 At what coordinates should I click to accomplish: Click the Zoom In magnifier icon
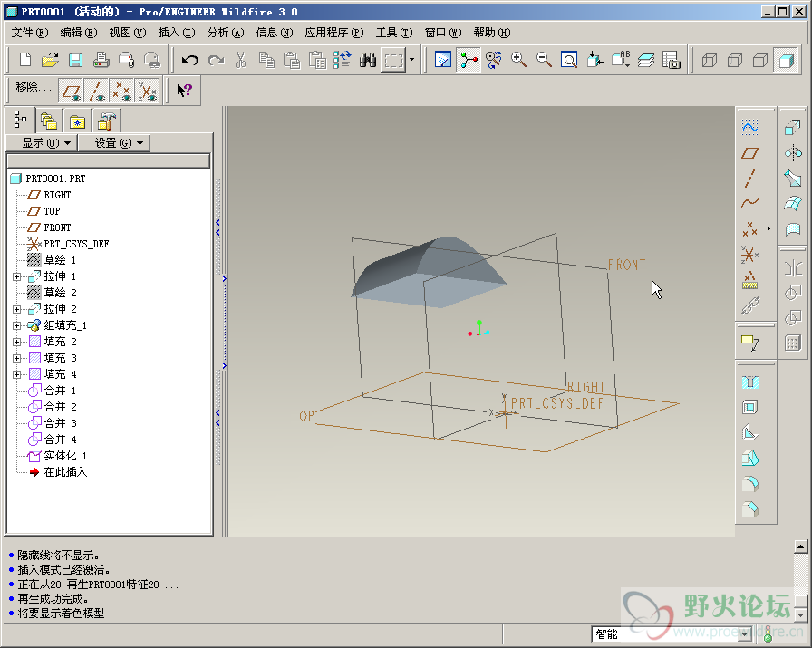[x=518, y=60]
